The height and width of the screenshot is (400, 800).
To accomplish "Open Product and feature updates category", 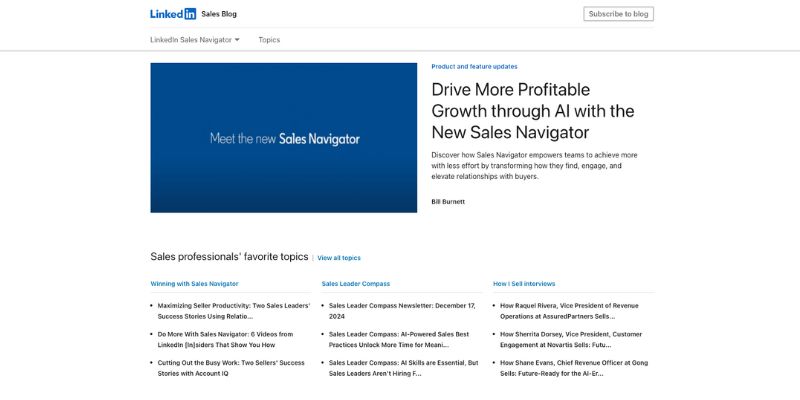I will click(474, 67).
